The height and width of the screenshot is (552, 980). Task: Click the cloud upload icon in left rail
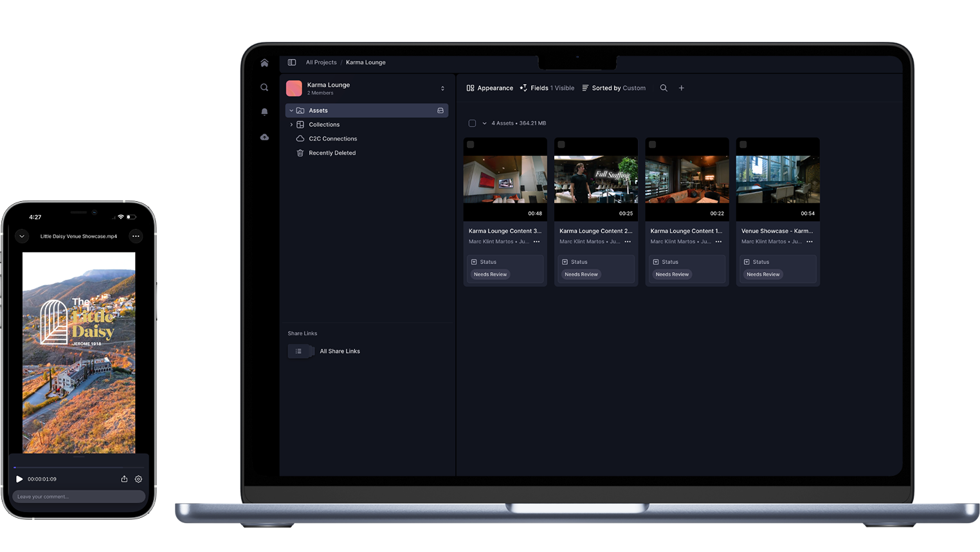pyautogui.click(x=264, y=137)
